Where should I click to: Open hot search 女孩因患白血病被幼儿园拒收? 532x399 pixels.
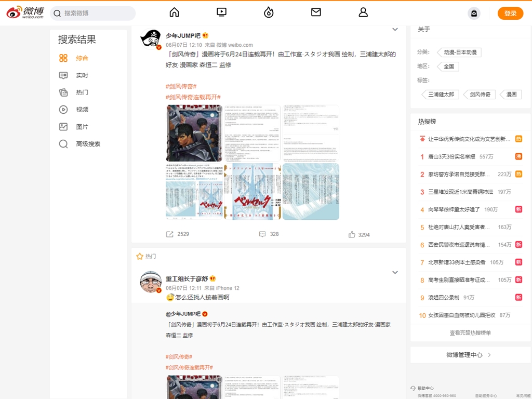(x=462, y=315)
